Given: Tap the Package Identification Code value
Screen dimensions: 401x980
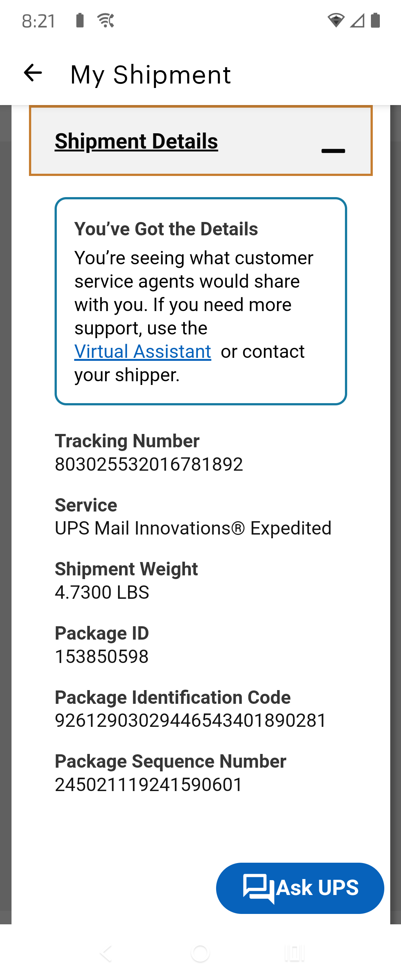Looking at the screenshot, I should tap(190, 720).
